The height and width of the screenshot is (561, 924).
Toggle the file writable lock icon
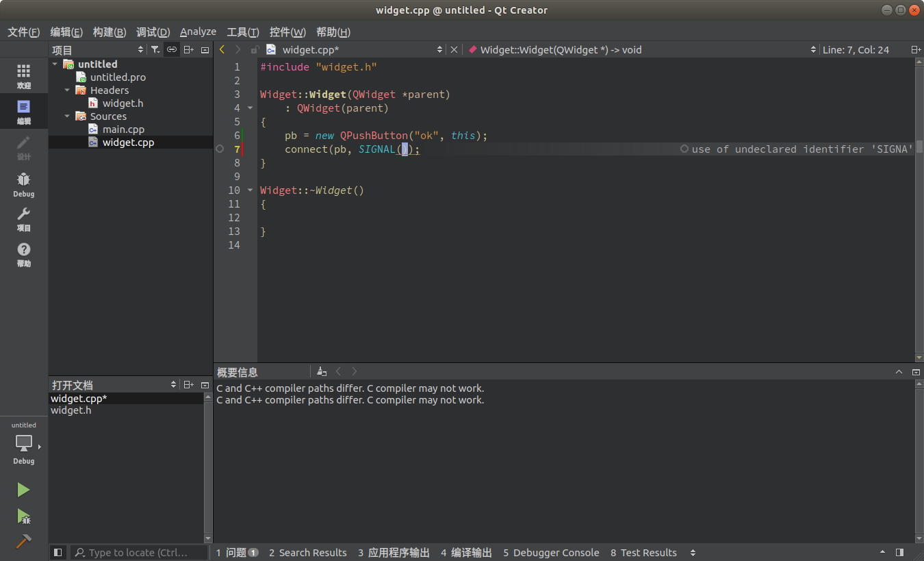[x=255, y=49]
